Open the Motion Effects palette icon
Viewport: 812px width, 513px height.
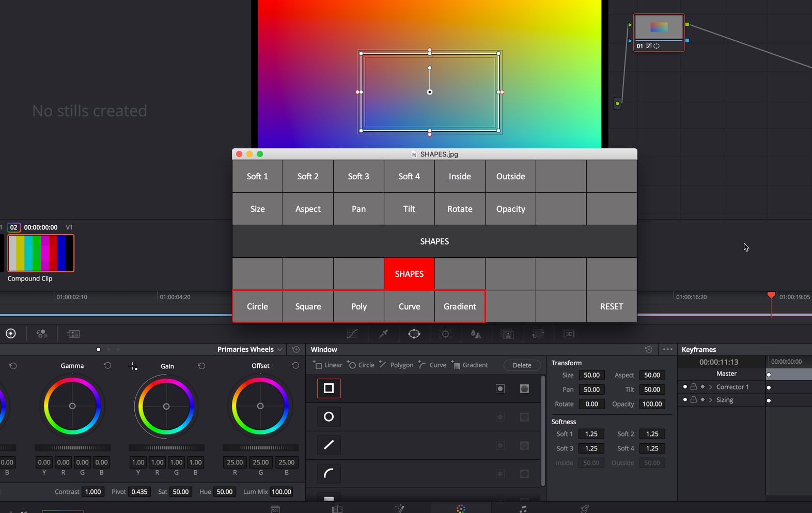pos(73,334)
